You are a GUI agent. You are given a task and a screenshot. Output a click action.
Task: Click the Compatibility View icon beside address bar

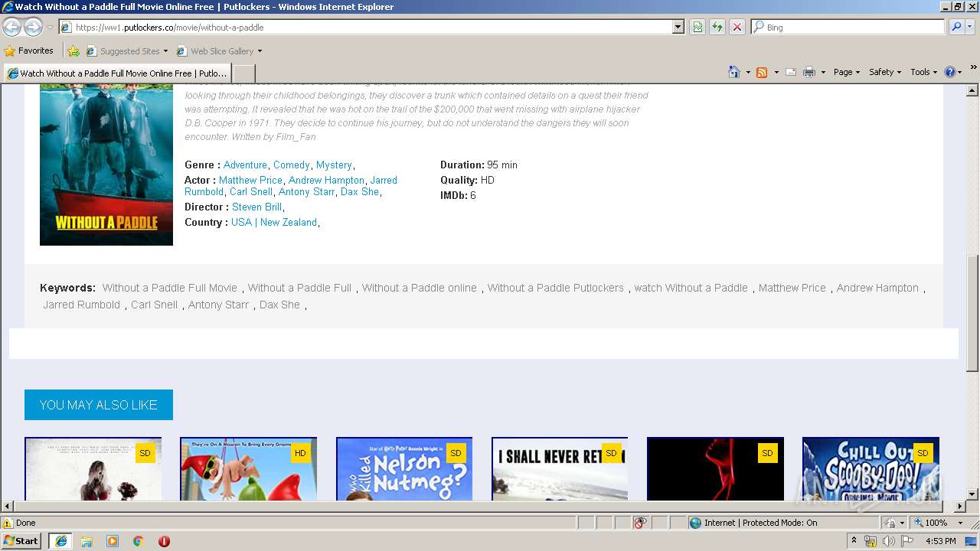pos(697,27)
